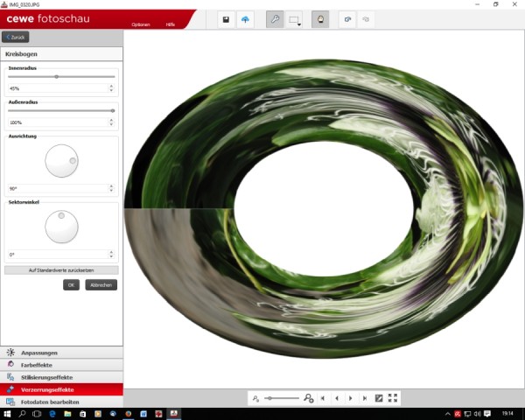Click the OK button
Viewport: 525px width, 420px height.
[x=71, y=285]
